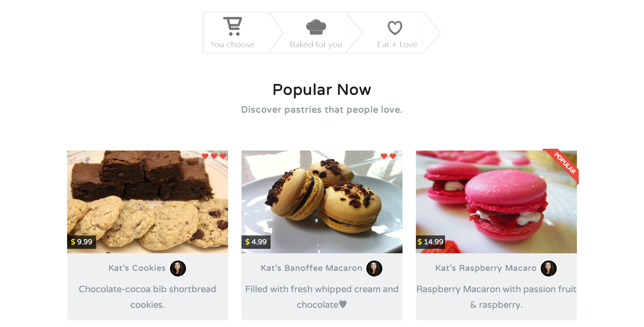Click the chef hat icon
644x327 pixels.
click(316, 27)
